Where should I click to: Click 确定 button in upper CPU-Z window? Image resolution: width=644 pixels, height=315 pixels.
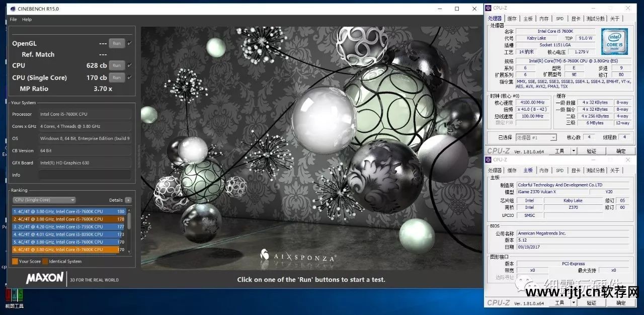point(621,151)
